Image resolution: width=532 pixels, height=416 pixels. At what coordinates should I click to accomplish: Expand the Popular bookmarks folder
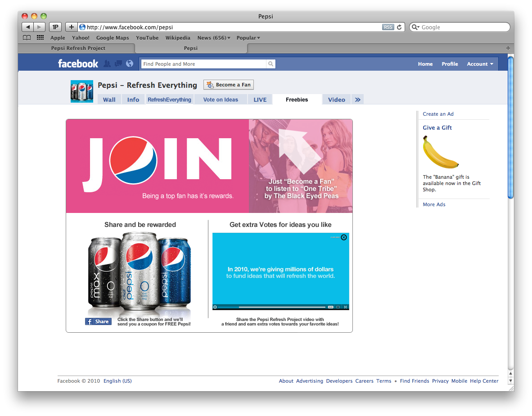(x=248, y=38)
